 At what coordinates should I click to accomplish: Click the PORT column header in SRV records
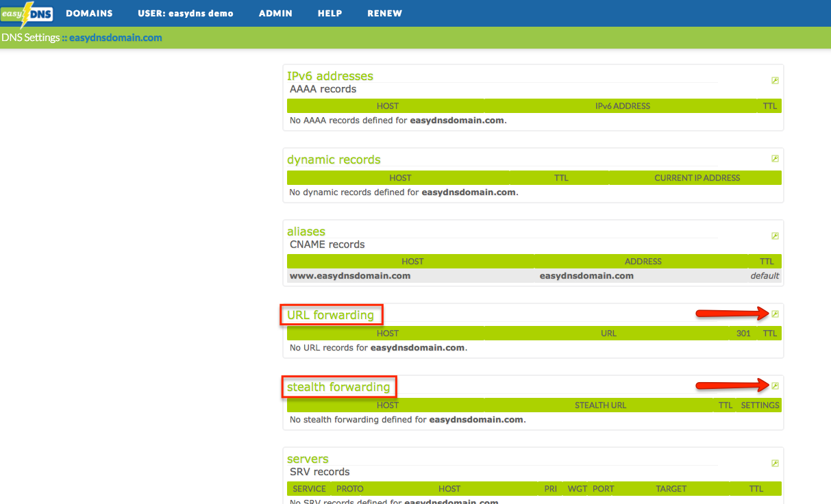click(604, 489)
